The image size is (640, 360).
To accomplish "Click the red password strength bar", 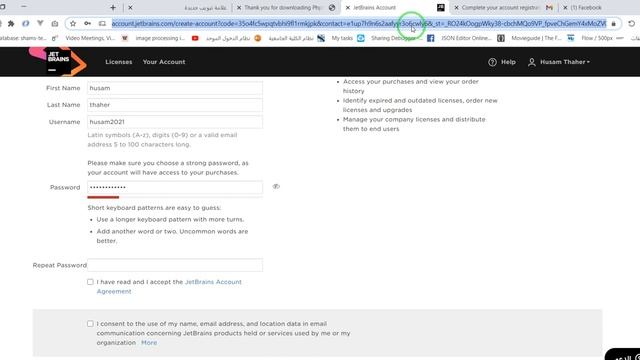I will pos(103,197).
